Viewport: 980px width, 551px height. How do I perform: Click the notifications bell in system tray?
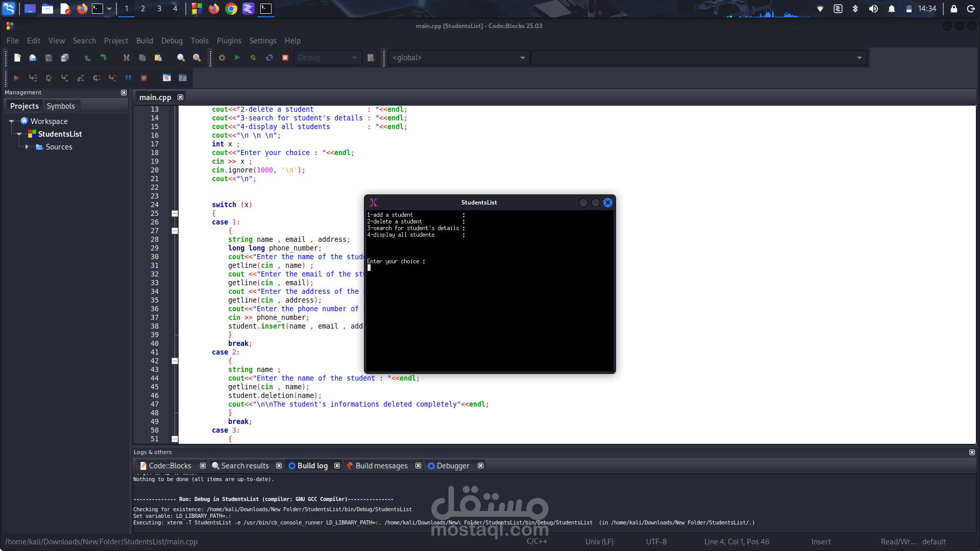point(892,9)
